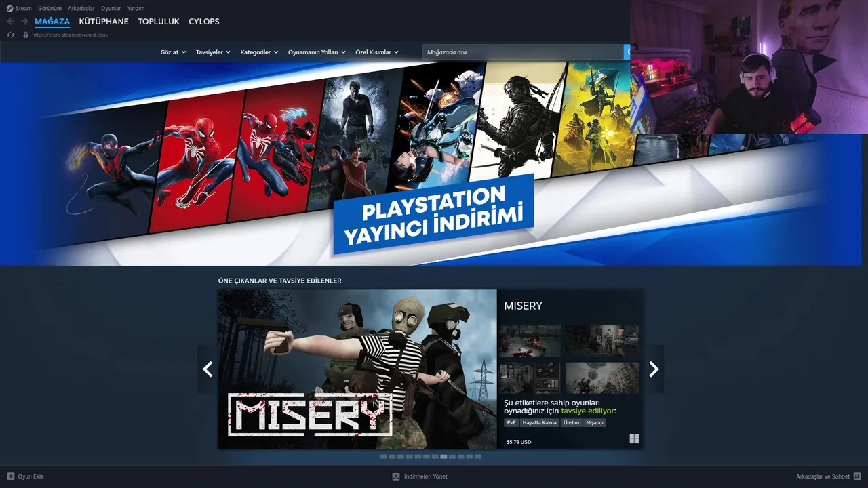
Task: Click the plus icon beside Oyun Ekle
Action: [10, 476]
